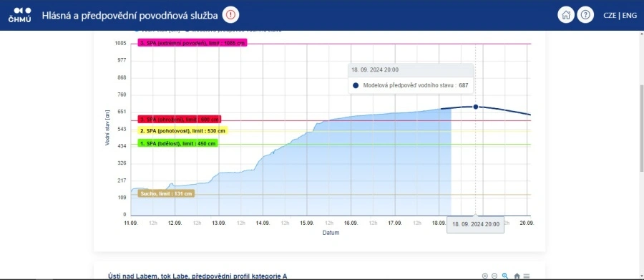644x280 pixels.
Task: Open help question mark icon
Action: (x=585, y=15)
